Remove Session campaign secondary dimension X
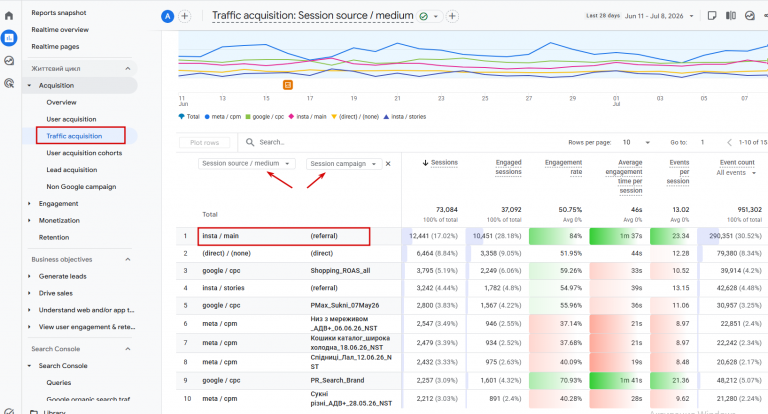The height and width of the screenshot is (414, 768). [388, 164]
